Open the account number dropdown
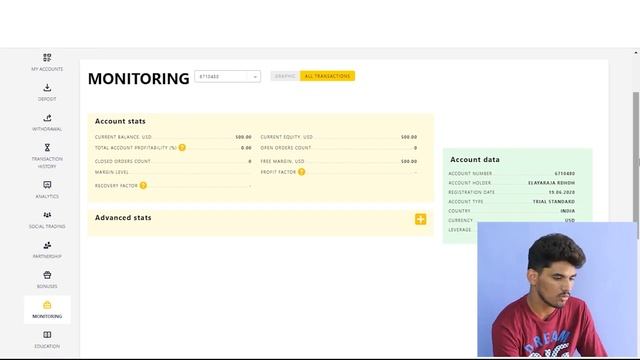 point(227,76)
